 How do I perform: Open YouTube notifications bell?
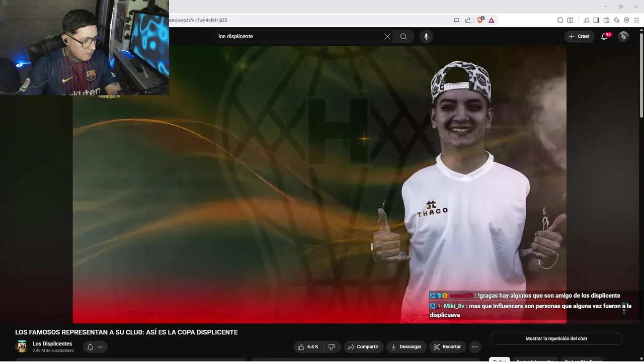pyautogui.click(x=604, y=36)
